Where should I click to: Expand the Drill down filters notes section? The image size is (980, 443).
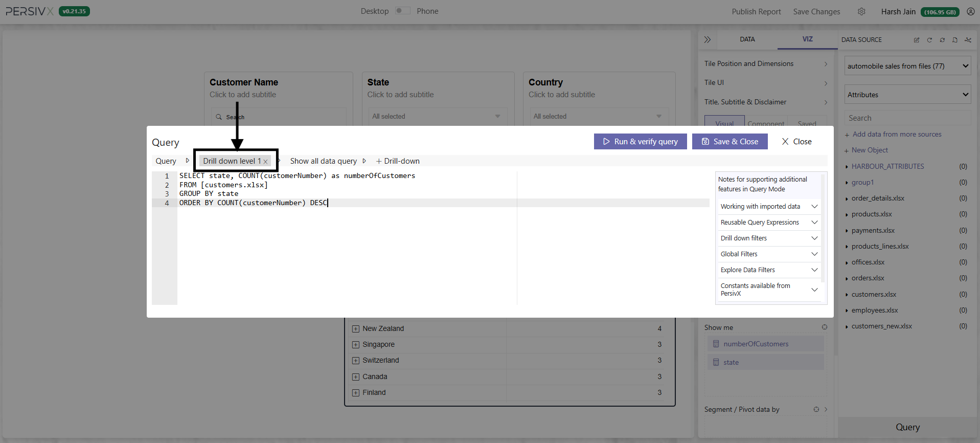tap(769, 238)
